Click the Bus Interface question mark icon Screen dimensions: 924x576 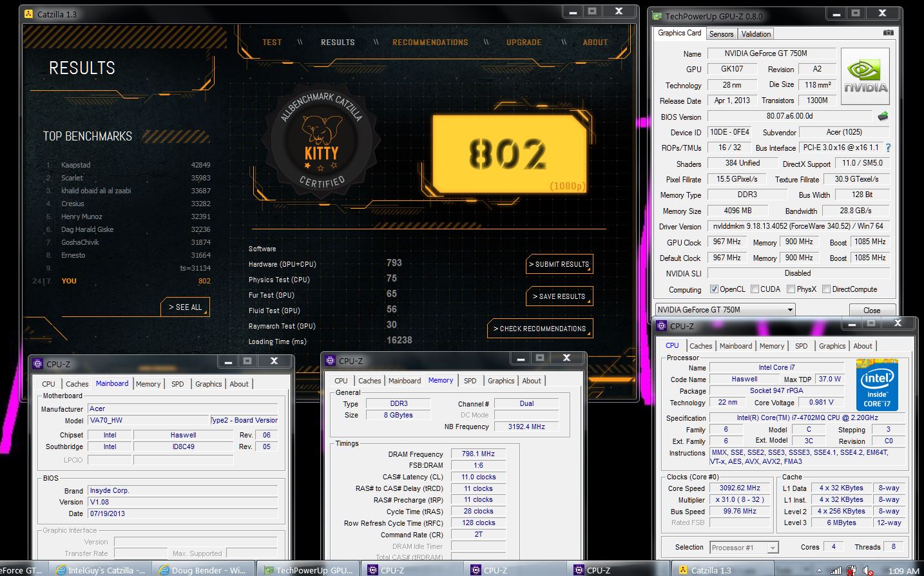(x=888, y=148)
